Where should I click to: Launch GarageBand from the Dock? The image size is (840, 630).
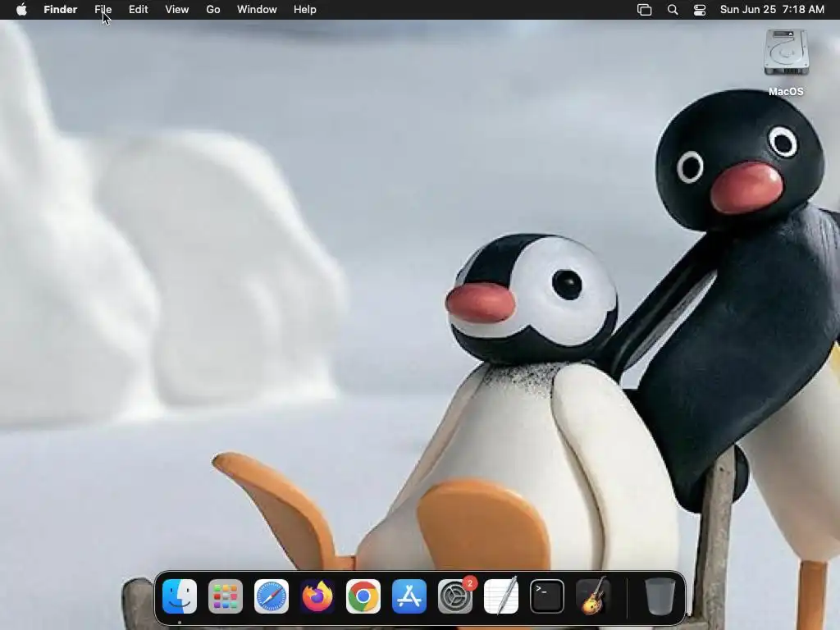pos(593,596)
